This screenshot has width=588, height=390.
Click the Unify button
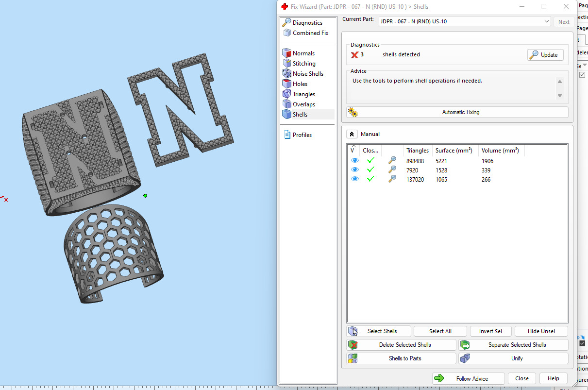coord(513,358)
